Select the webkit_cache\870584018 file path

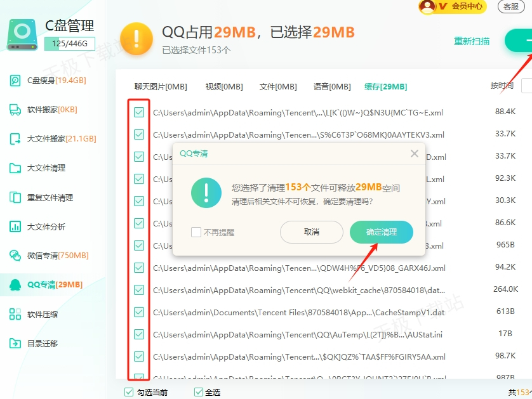click(x=299, y=291)
